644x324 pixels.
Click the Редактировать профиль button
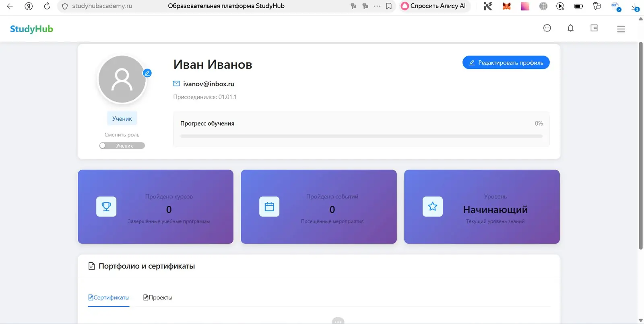coord(506,62)
